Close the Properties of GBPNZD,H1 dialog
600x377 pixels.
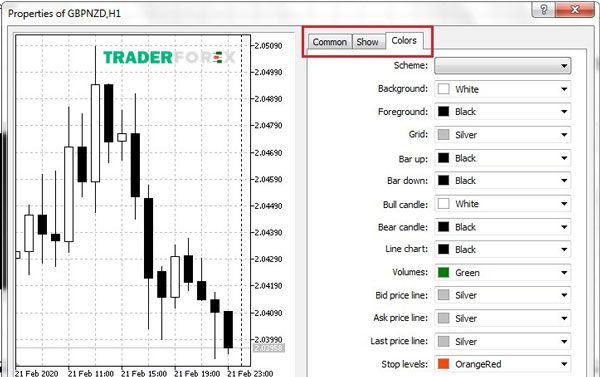coord(574,9)
